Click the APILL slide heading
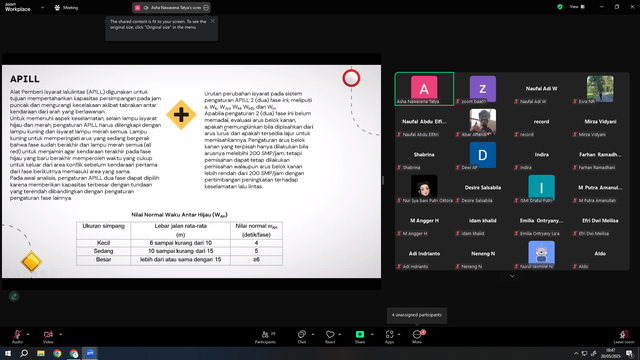 tap(25, 79)
